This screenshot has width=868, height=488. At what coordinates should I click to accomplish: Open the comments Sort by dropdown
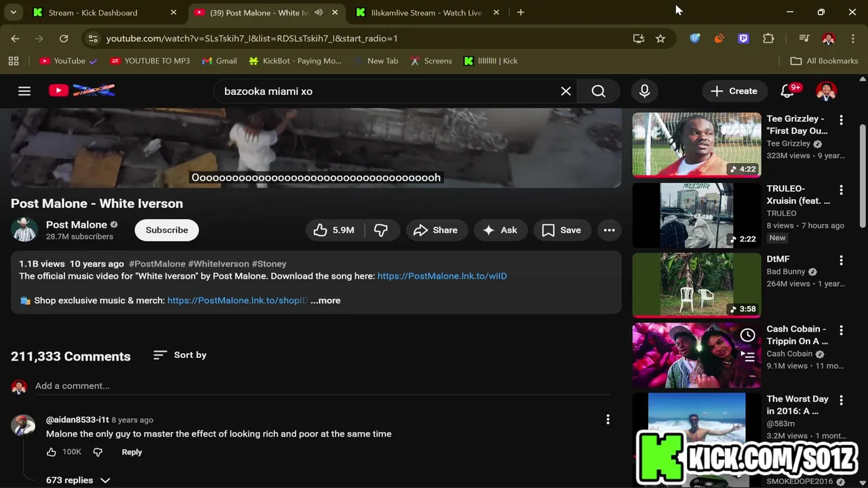(x=180, y=355)
